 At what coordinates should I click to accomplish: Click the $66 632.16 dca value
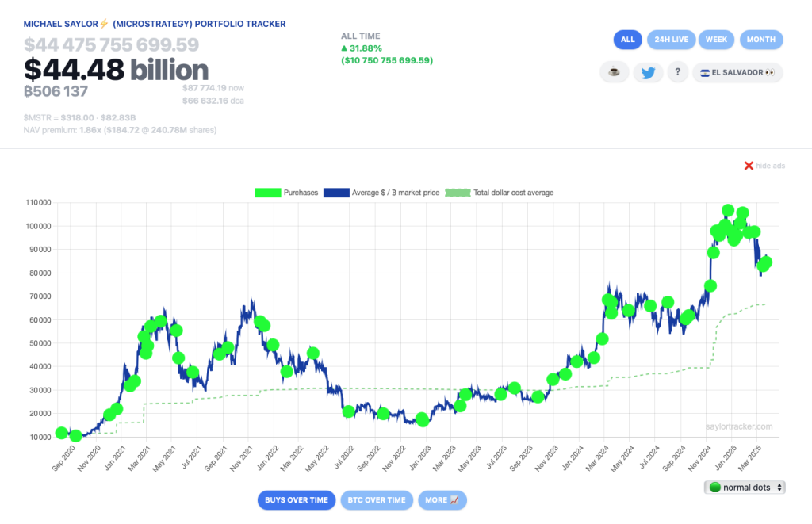click(213, 101)
